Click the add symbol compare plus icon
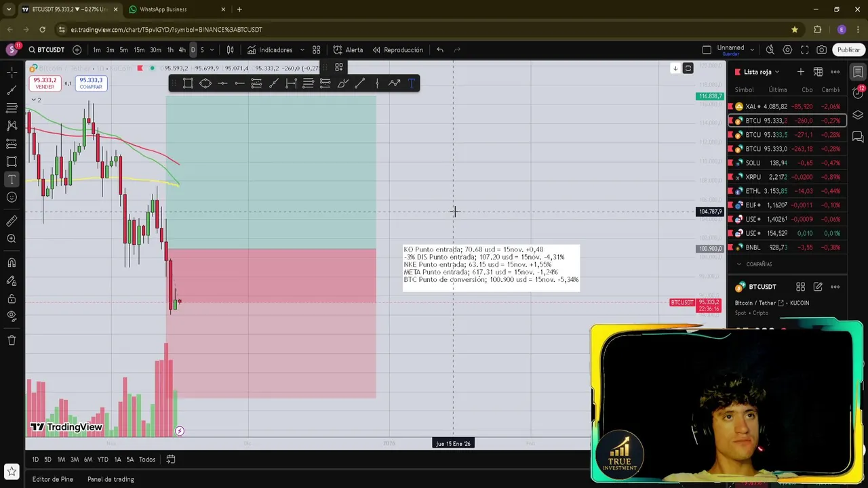Screen dimensions: 868x488 (x=77, y=49)
